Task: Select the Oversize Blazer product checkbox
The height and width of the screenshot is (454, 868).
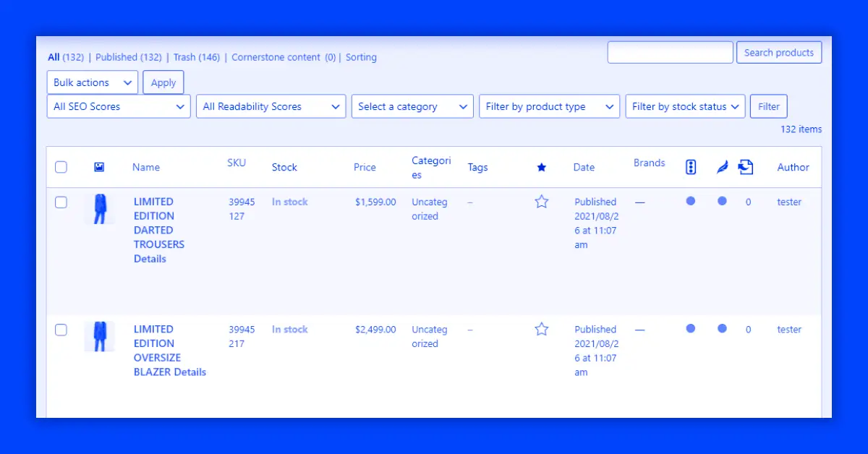Action: pos(61,330)
